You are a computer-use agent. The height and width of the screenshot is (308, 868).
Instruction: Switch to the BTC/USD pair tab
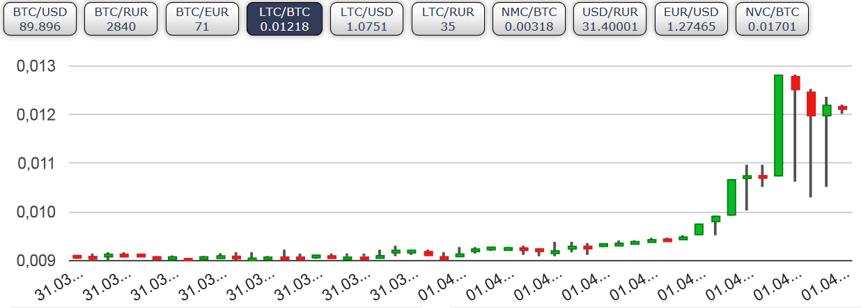(x=38, y=19)
